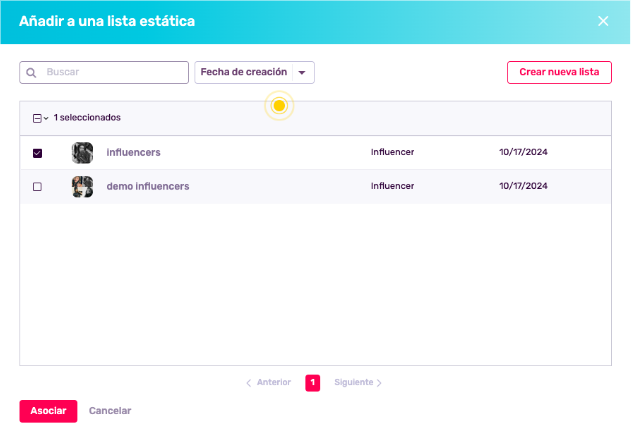Go to the previous page with 'Anterior'
This screenshot has width=631, height=435.
tap(268, 383)
